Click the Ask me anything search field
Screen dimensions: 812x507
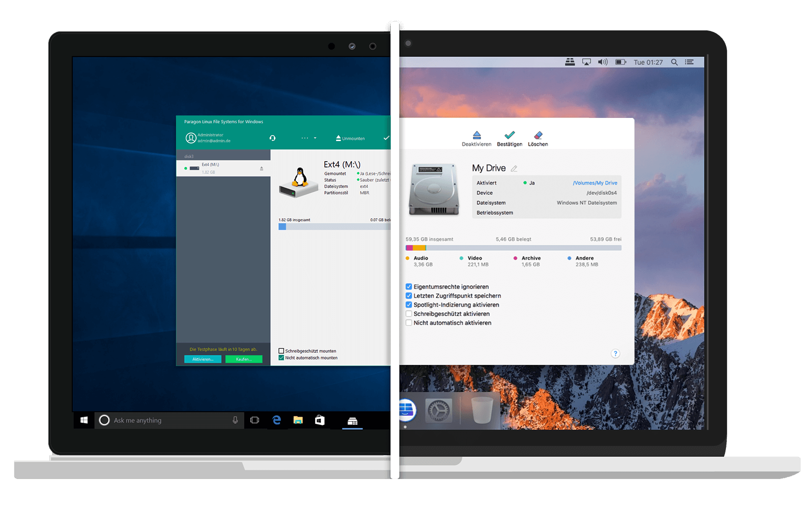[x=169, y=421]
